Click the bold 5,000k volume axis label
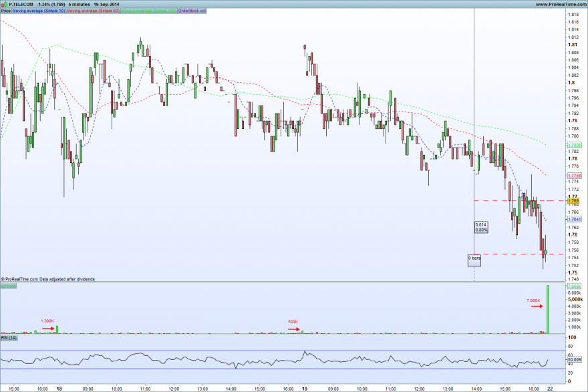This screenshot has height=392, width=588. pyautogui.click(x=575, y=299)
